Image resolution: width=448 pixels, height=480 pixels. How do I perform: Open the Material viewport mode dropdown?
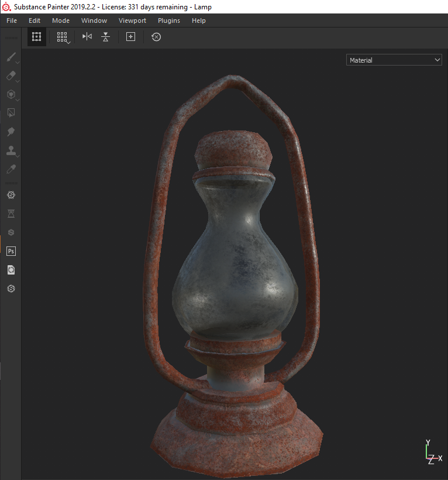(x=394, y=60)
